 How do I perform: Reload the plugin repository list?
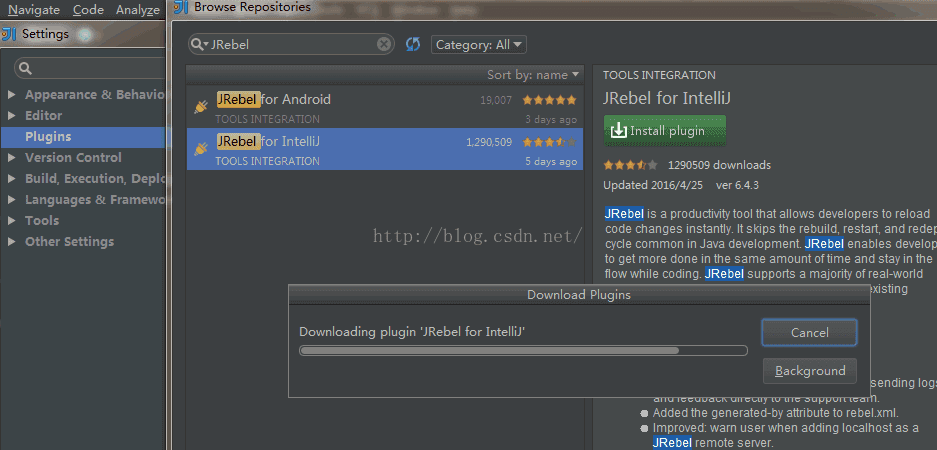[413, 44]
